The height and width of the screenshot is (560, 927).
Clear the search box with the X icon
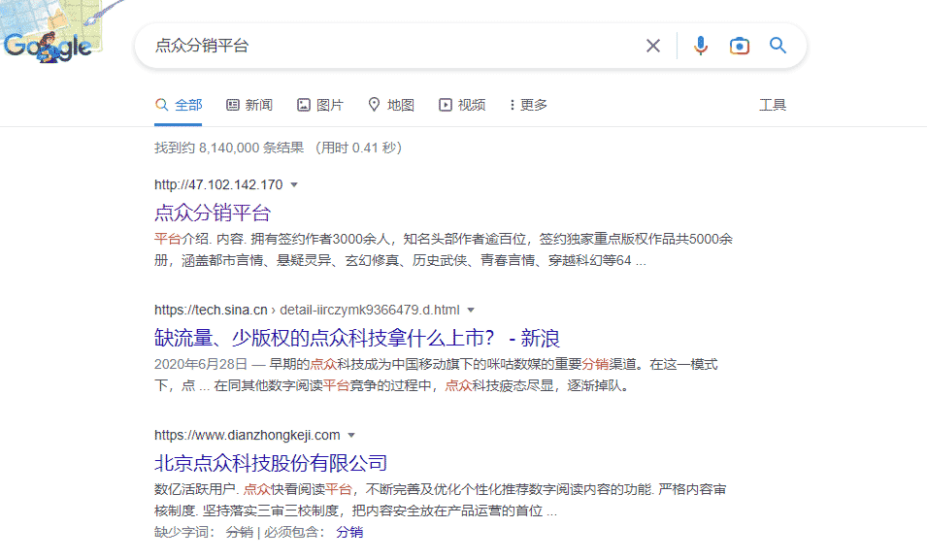652,45
